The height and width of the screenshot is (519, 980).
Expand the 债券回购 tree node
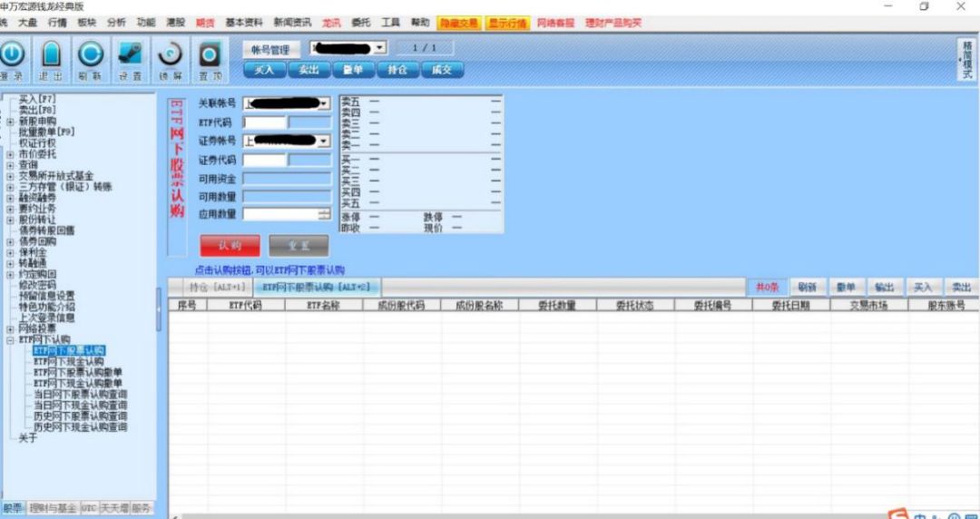coord(10,241)
